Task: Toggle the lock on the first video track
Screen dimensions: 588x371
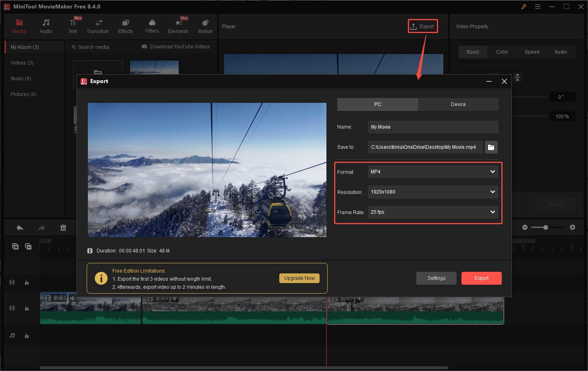Action: coord(27,282)
